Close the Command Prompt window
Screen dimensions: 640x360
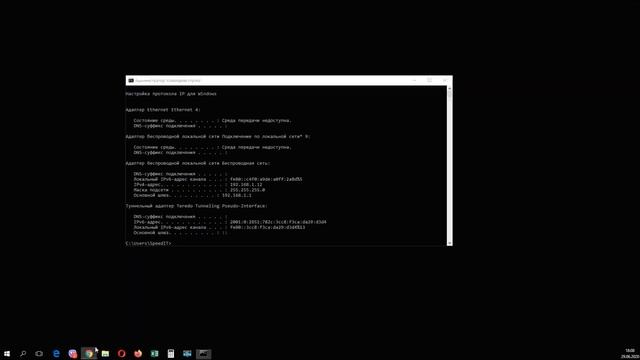click(x=444, y=80)
